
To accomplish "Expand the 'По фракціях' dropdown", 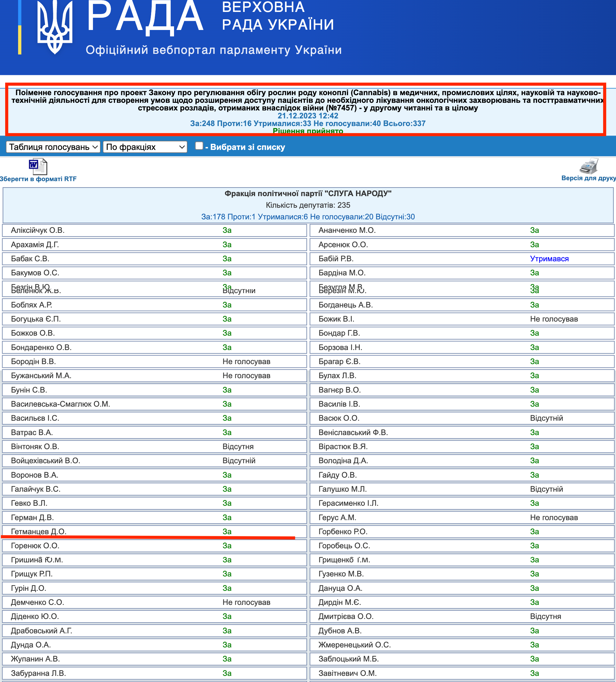I will pos(145,147).
